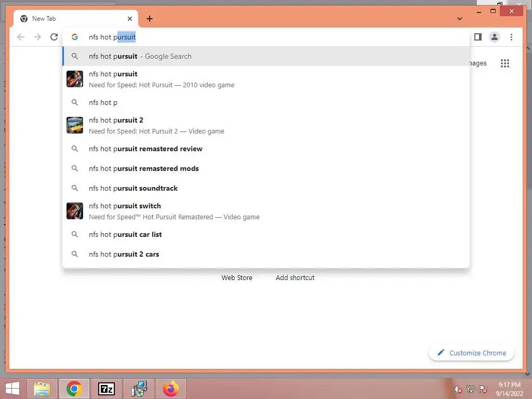
Task: Open installer icon in taskbar
Action: pyautogui.click(x=139, y=389)
